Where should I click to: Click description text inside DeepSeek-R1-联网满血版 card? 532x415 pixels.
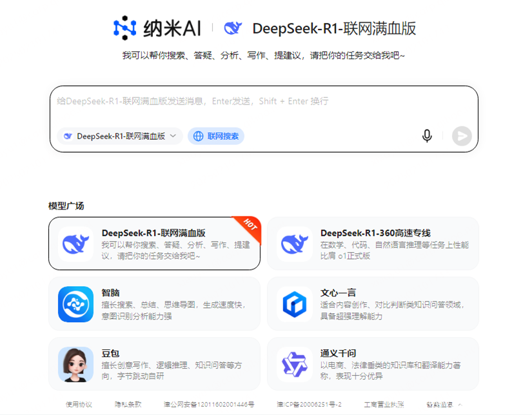click(175, 250)
